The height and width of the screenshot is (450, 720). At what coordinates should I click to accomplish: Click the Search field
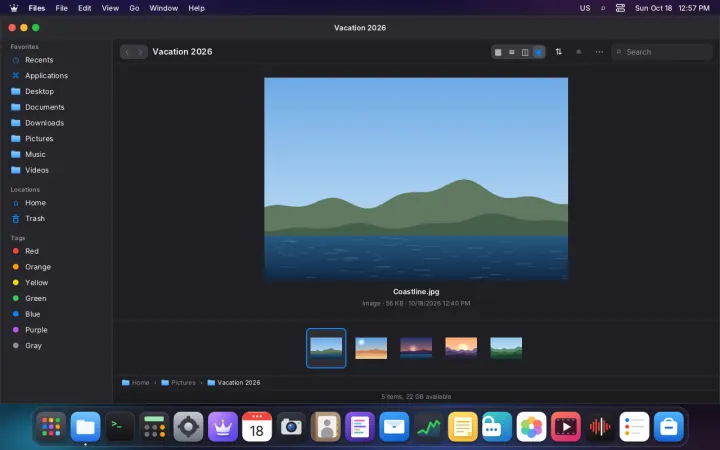662,52
